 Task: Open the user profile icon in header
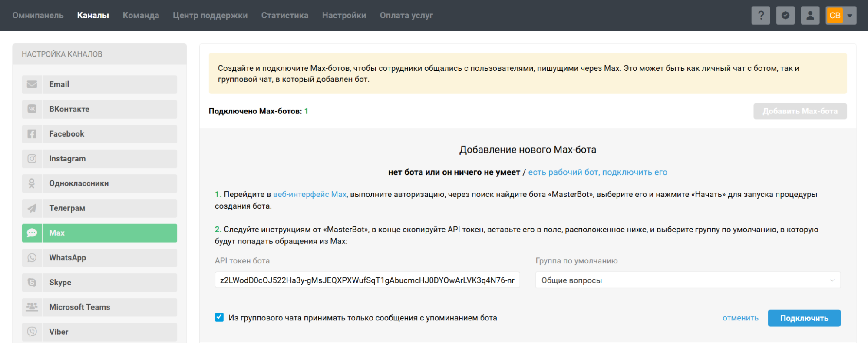click(810, 16)
